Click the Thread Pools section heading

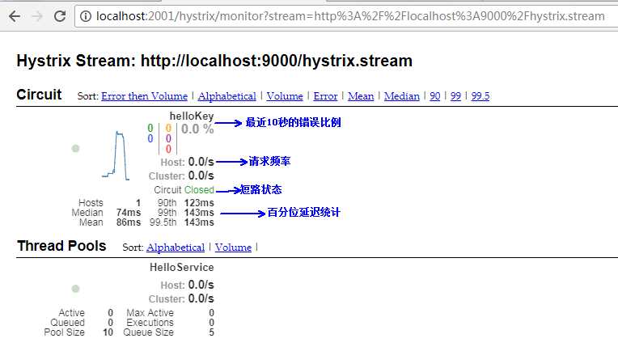coord(61,246)
